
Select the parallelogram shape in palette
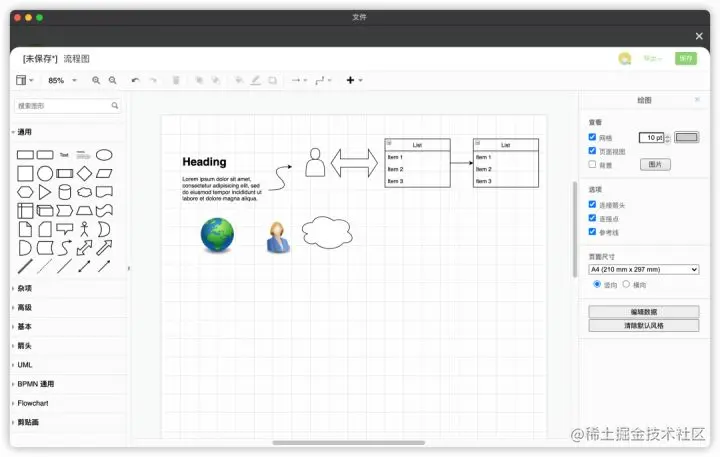[104, 174]
